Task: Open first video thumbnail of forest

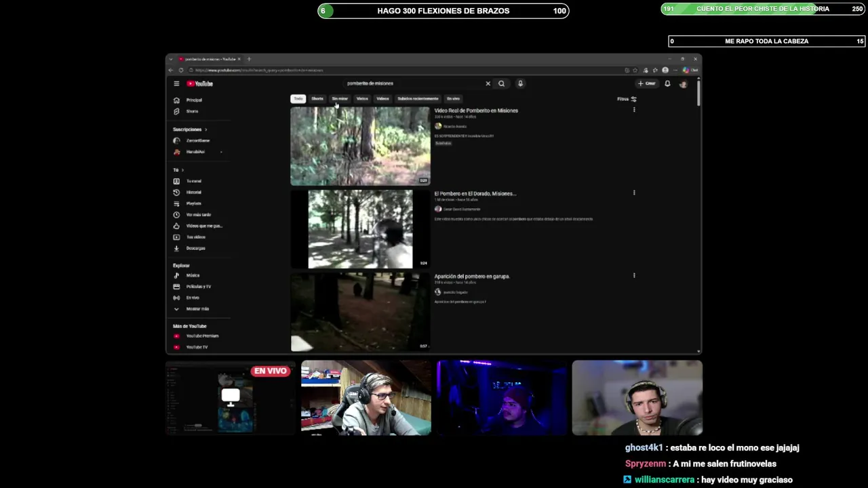Action: pos(360,146)
